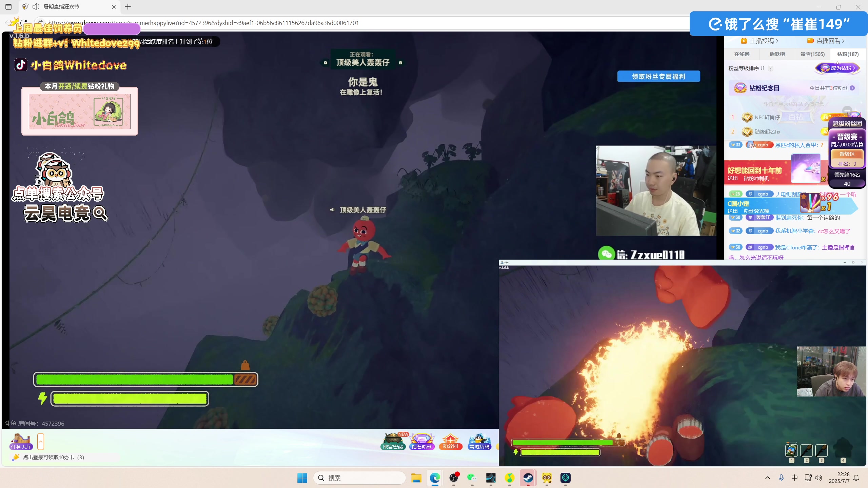
Task: Open a new browser tab with plus
Action: click(128, 7)
